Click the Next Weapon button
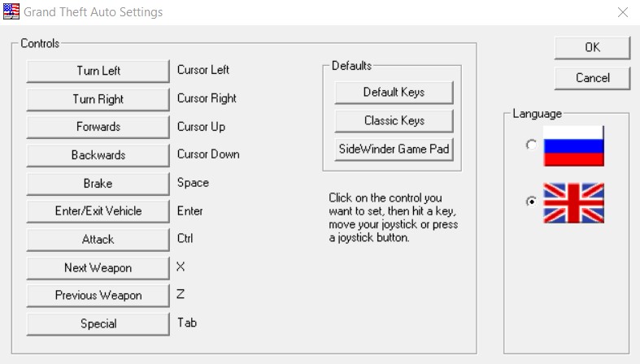The image size is (640, 364). point(98,267)
